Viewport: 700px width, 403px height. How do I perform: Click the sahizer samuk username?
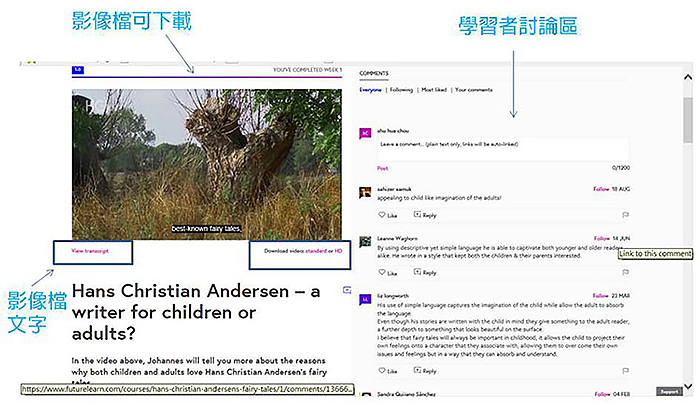[394, 189]
